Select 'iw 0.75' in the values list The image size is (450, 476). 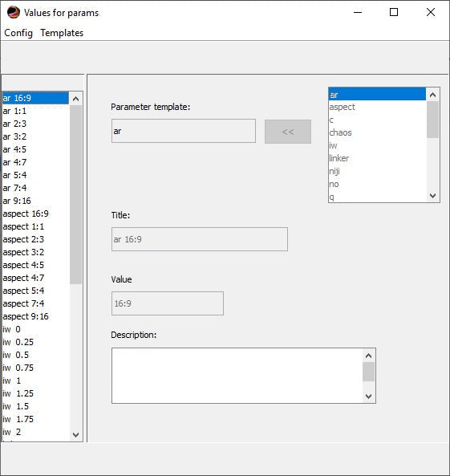point(35,368)
